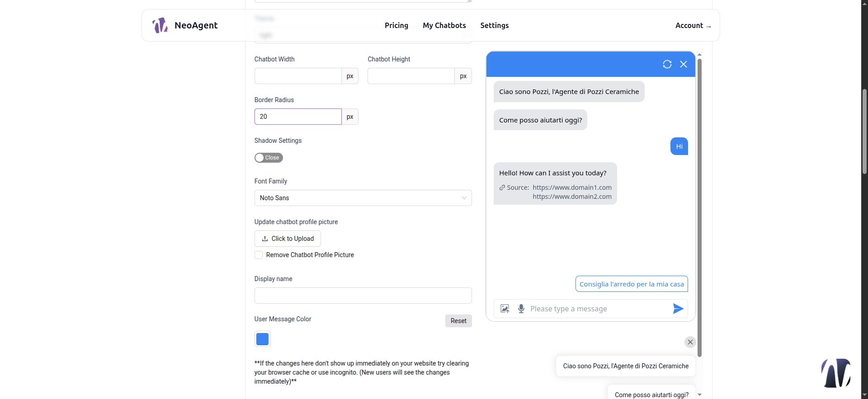Toggle the Shadow Settings switch
The image size is (868, 399).
click(269, 158)
